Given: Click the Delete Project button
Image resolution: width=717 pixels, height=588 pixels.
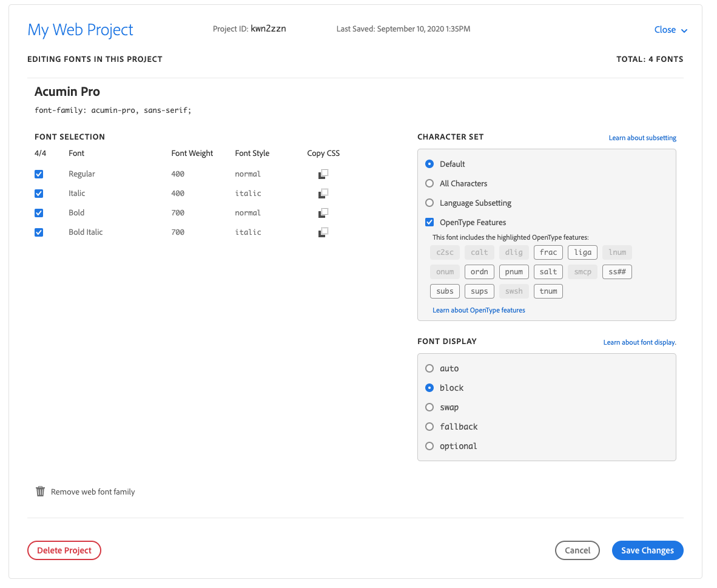Looking at the screenshot, I should 64,550.
